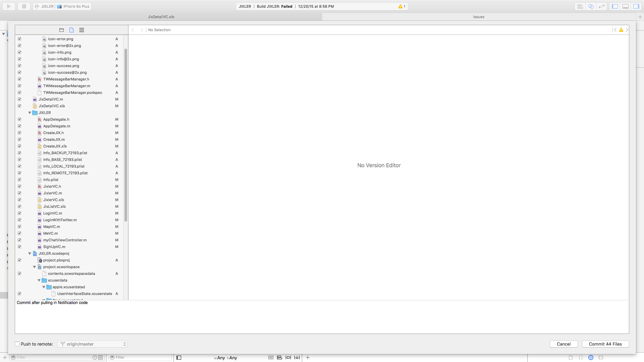This screenshot has width=644, height=362.
Task: Stop the running build
Action: 24,6
